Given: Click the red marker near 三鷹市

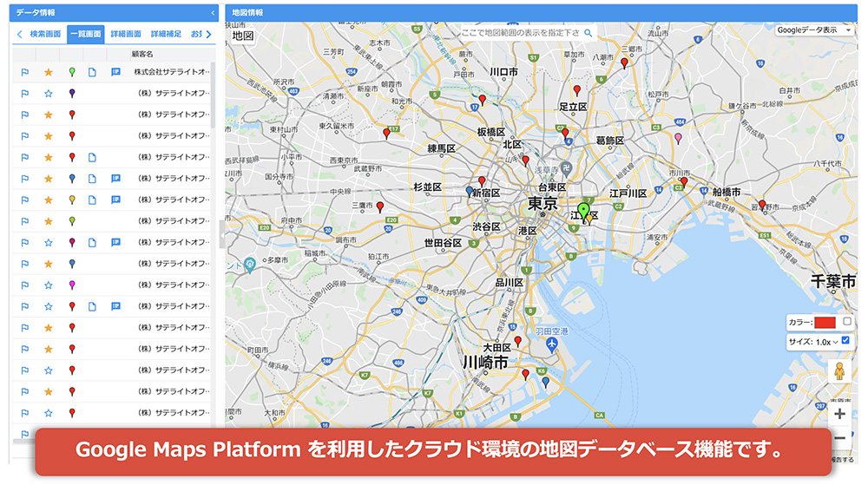Looking at the screenshot, I should (380, 206).
